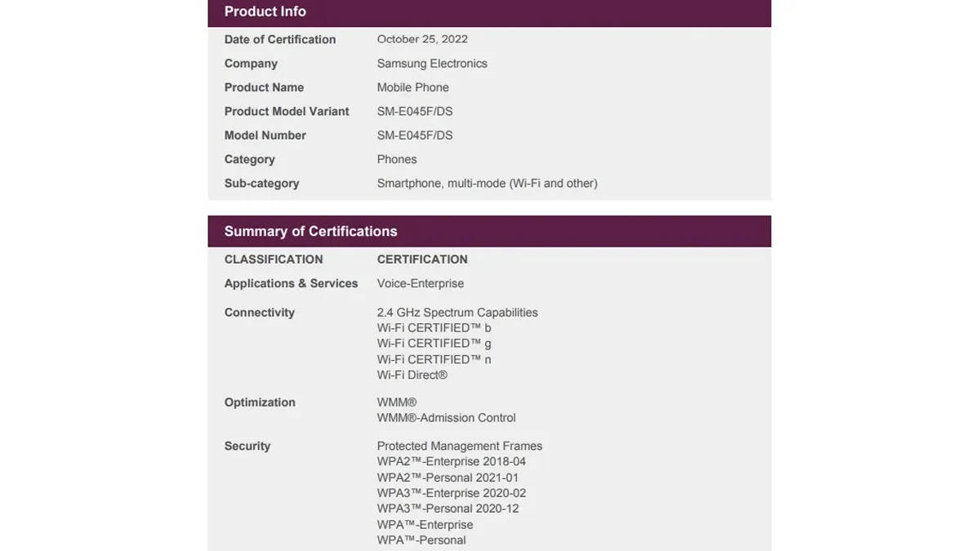980x551 pixels.
Task: Click the CLASSIFICATION column heading
Action: pyautogui.click(x=274, y=260)
